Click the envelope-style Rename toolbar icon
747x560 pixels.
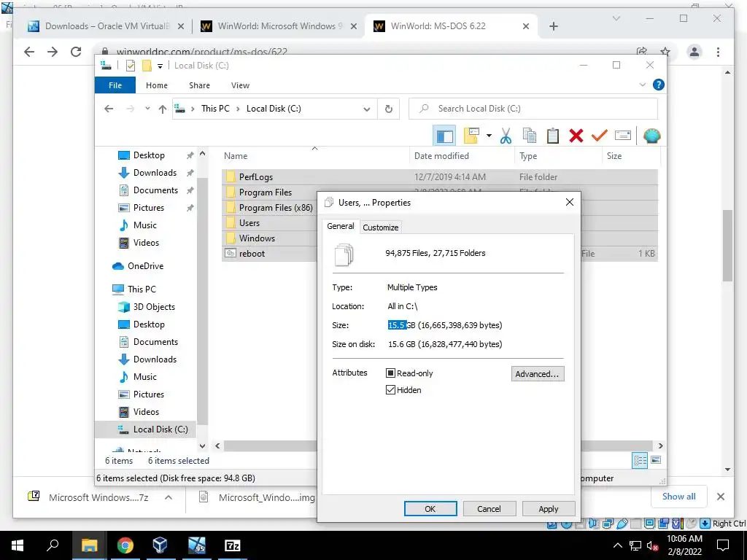(x=623, y=136)
